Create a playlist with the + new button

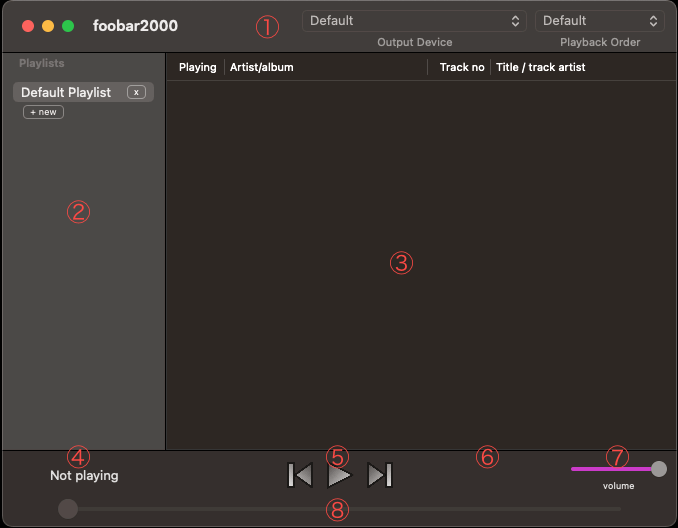pyautogui.click(x=43, y=112)
